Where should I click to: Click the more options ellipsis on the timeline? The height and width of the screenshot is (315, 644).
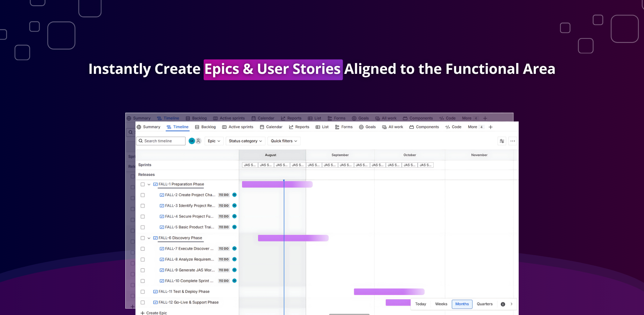click(512, 141)
